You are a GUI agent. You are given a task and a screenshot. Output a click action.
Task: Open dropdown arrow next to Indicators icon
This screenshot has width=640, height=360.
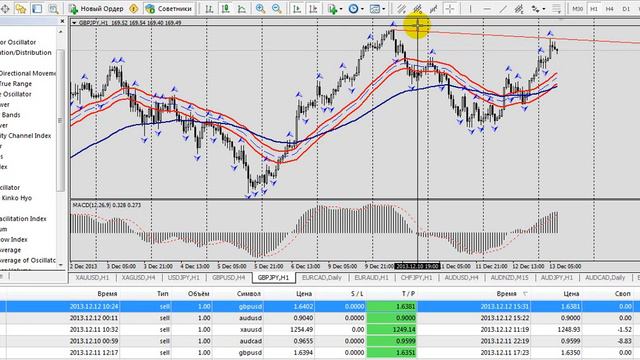pos(341,9)
